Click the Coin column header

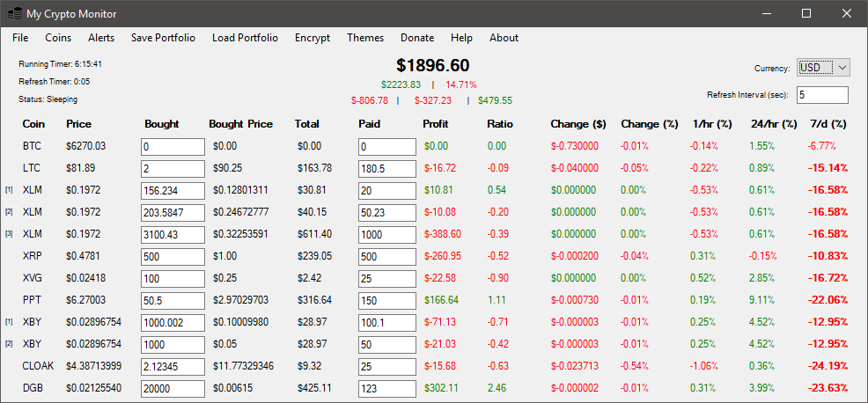pos(33,125)
